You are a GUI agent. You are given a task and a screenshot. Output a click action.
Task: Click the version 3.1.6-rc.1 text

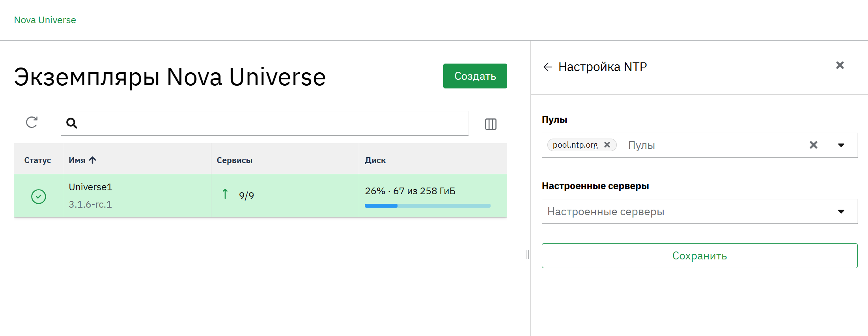point(90,205)
